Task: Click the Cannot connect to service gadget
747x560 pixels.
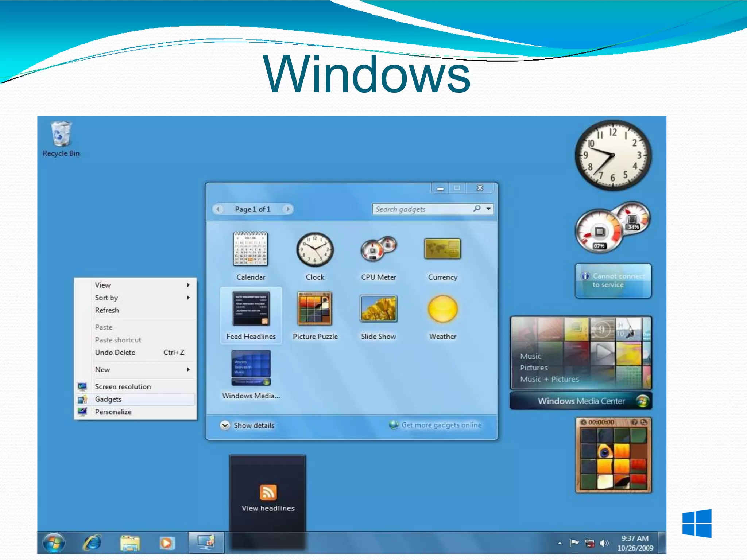Action: 613,281
